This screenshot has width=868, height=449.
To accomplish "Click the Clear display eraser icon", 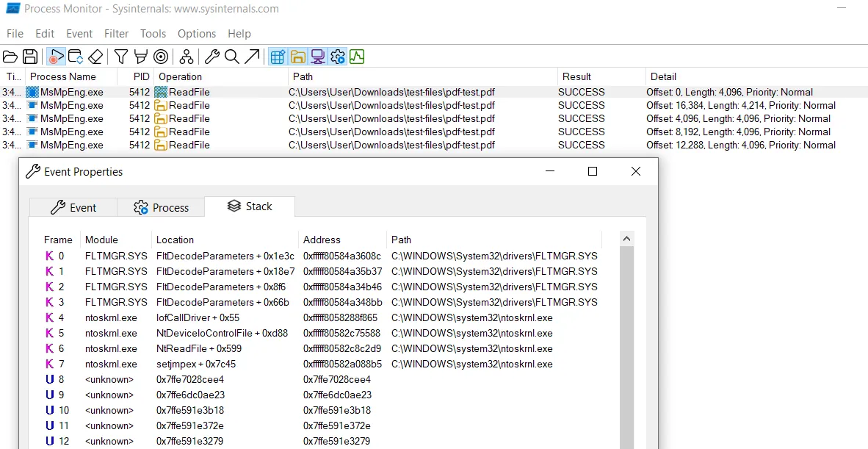I will (x=95, y=57).
